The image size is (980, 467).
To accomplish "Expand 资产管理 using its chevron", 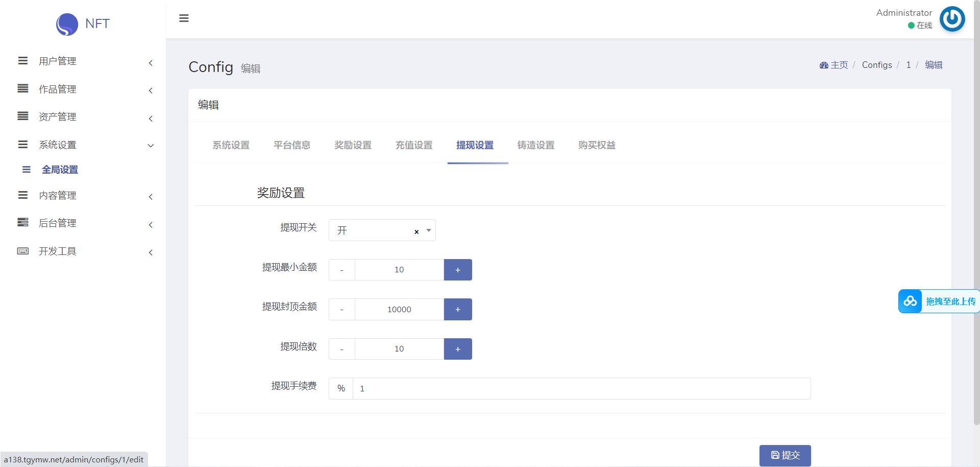I will [151, 119].
